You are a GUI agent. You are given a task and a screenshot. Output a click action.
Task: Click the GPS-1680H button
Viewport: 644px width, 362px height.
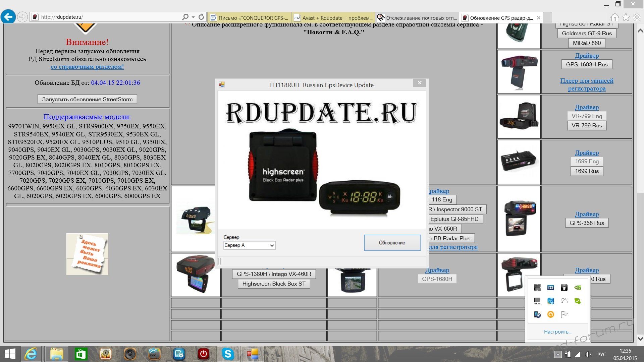[437, 279]
